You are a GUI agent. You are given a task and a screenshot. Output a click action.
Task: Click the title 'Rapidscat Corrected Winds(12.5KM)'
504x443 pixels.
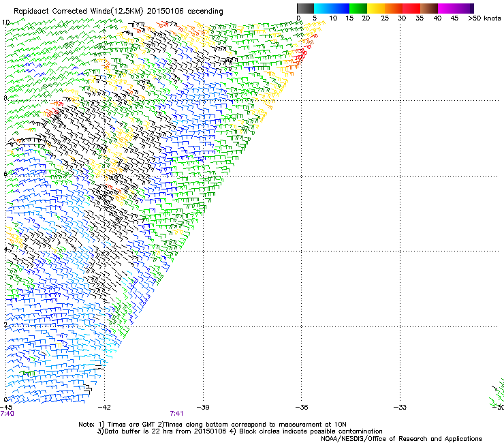pyautogui.click(x=78, y=12)
